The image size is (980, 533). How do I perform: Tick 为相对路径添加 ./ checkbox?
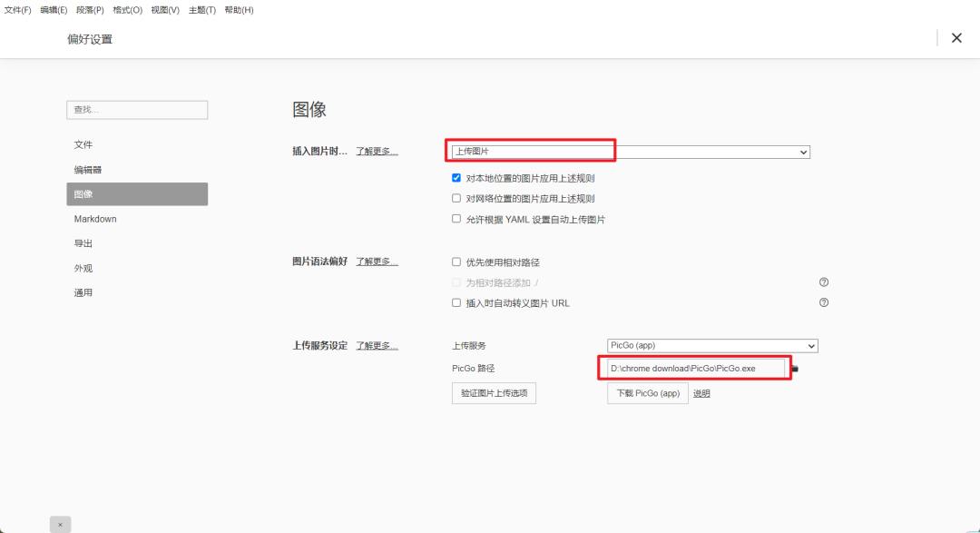[456, 282]
